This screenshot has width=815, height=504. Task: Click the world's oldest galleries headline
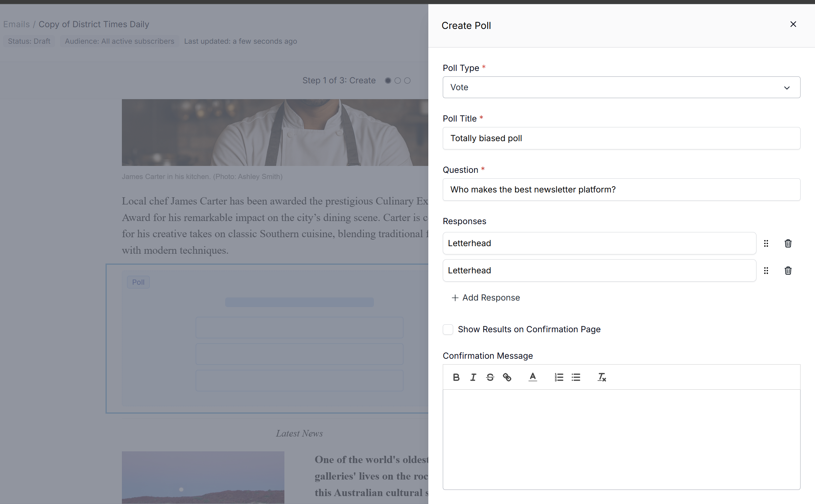[371, 476]
